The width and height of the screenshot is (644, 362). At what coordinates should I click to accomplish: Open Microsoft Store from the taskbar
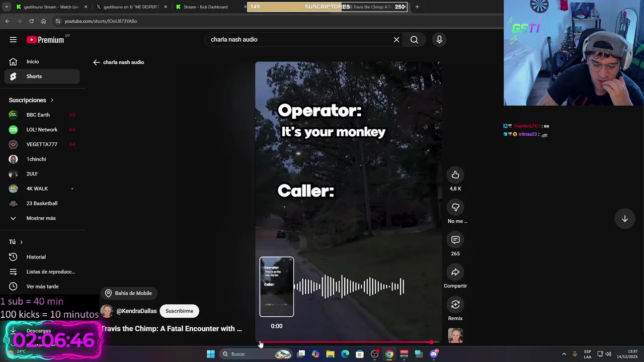click(x=360, y=354)
